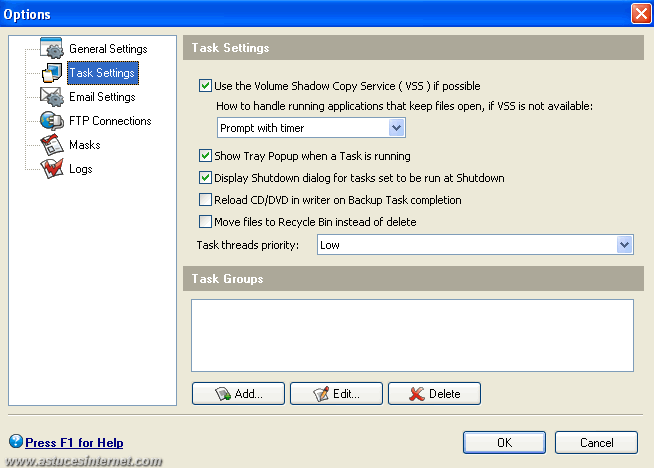This screenshot has width=654, height=468.
Task: Click Edit... task group button
Action: [x=336, y=393]
